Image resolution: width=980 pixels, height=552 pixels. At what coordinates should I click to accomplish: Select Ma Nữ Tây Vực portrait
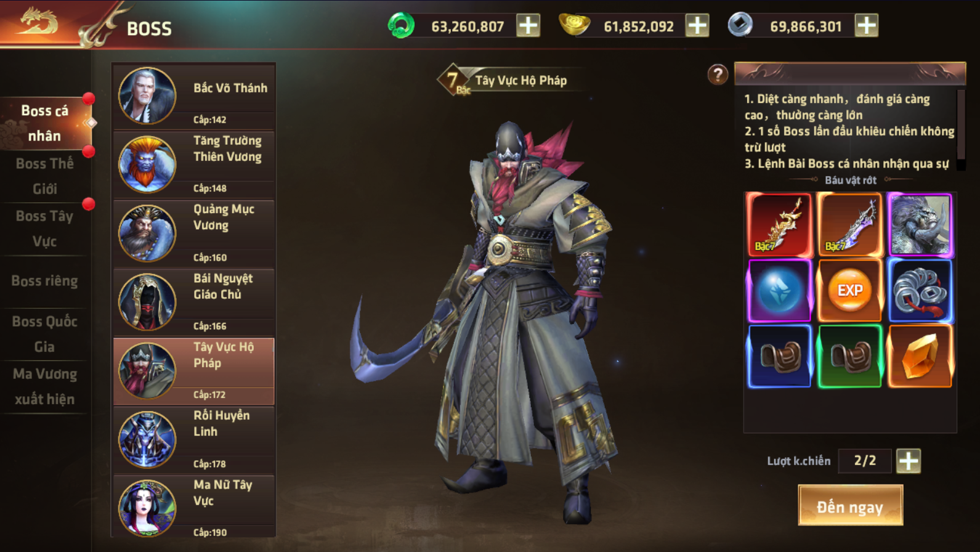click(x=147, y=508)
